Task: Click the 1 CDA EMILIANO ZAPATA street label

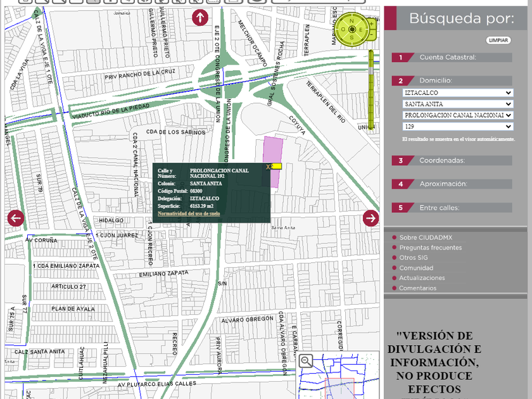Action: 66,266
